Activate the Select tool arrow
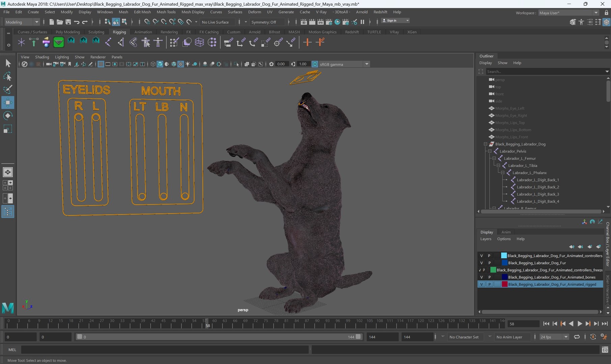 click(x=7, y=63)
